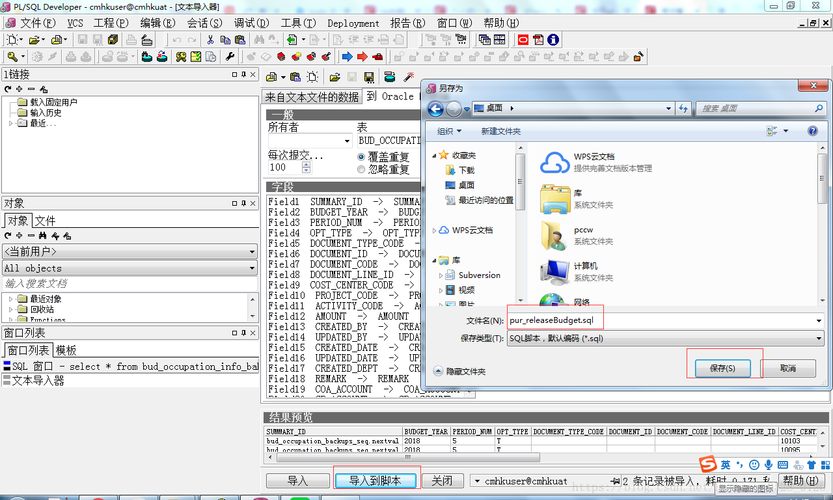Screen dimensions: 833x500
Task: Click the result preview horizontal scrollbar
Action: click(408, 457)
